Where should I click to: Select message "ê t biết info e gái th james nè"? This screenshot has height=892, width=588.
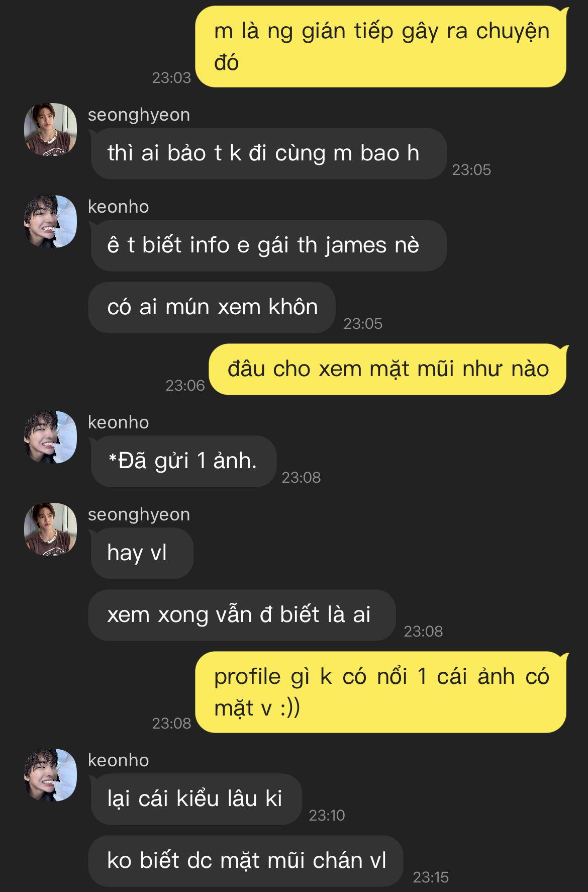pyautogui.click(x=268, y=245)
